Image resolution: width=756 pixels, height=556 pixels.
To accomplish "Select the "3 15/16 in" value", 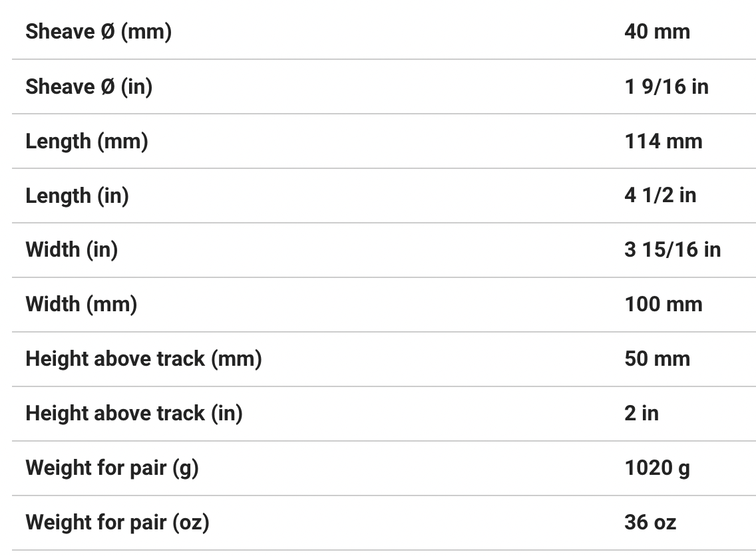I will [x=672, y=250].
